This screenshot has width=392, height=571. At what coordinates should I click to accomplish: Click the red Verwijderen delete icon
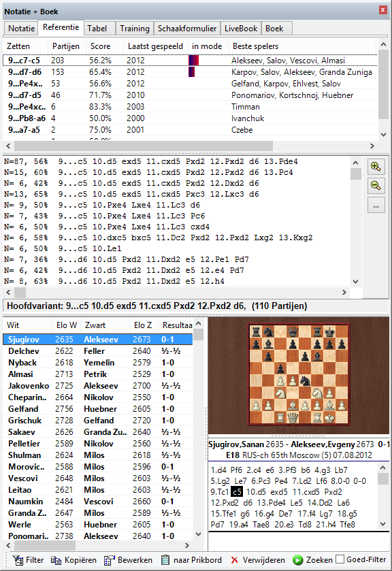click(235, 560)
